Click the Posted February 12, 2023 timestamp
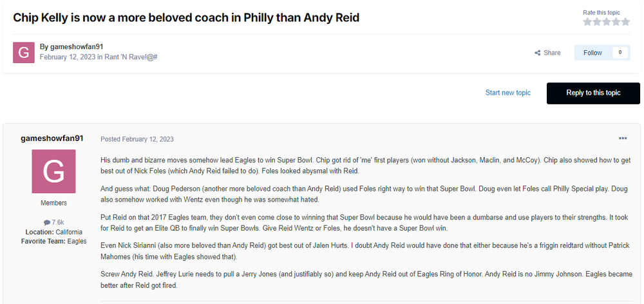Viewport: 644px width, 304px height. click(x=137, y=139)
